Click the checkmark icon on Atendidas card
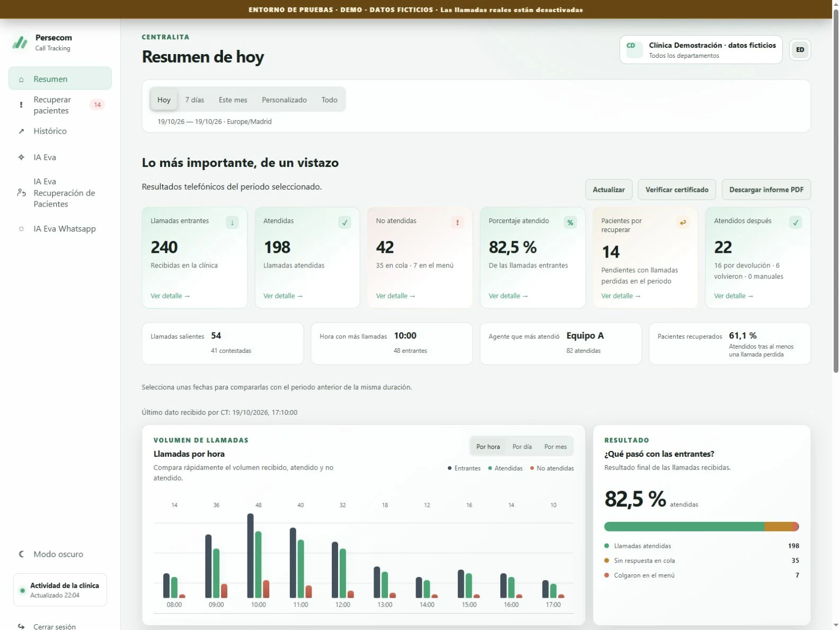 point(345,223)
